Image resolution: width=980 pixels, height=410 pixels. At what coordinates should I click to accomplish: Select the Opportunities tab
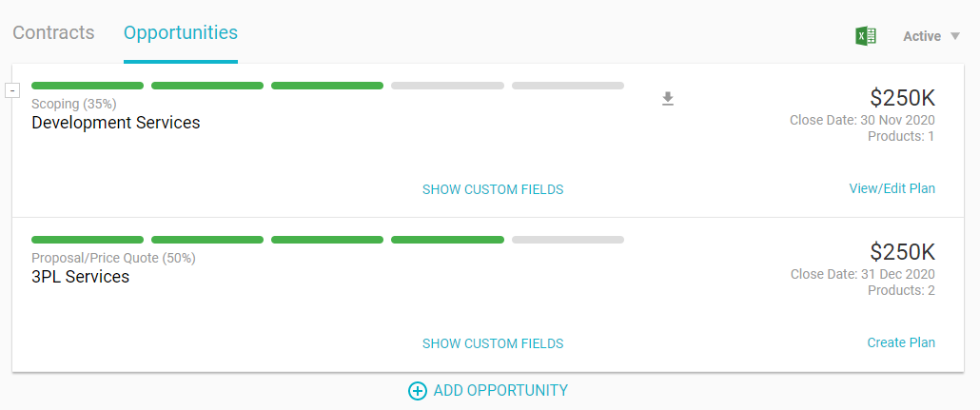[181, 33]
